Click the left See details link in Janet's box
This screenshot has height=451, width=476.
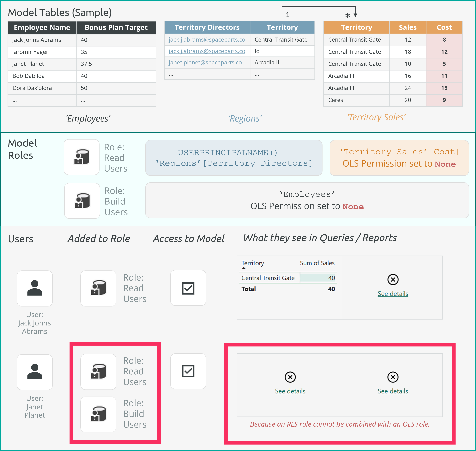click(290, 391)
